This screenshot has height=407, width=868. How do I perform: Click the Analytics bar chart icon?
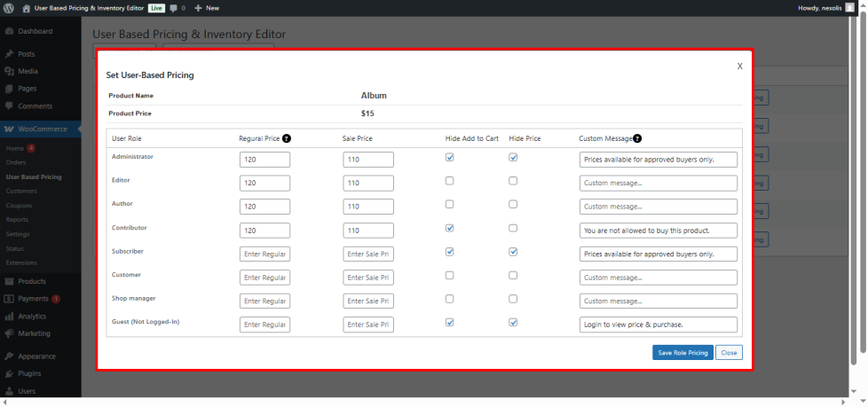[9, 317]
